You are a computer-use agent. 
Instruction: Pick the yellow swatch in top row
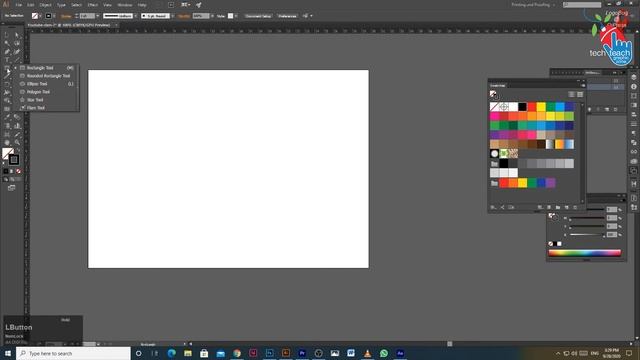tap(541, 107)
